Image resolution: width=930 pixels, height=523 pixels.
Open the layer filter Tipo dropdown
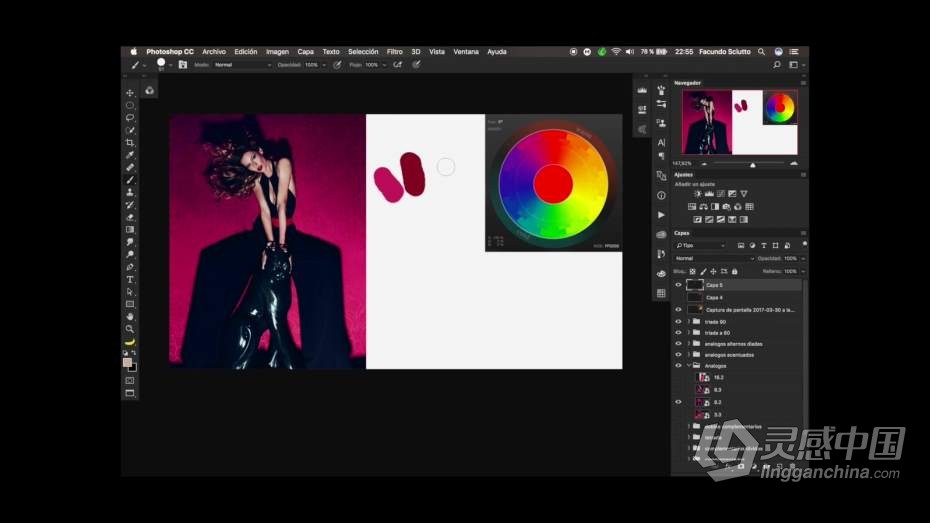pyautogui.click(x=700, y=245)
